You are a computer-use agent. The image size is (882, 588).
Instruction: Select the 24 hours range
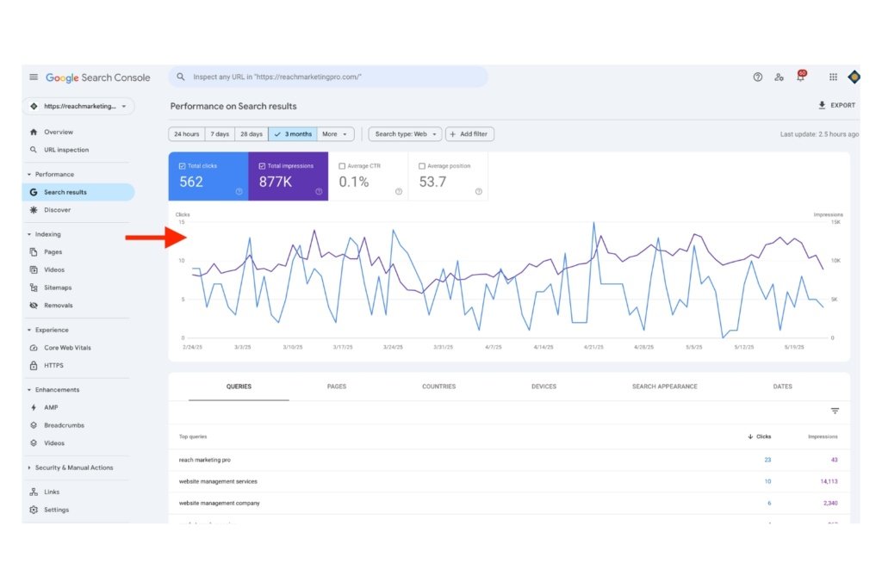(x=187, y=134)
